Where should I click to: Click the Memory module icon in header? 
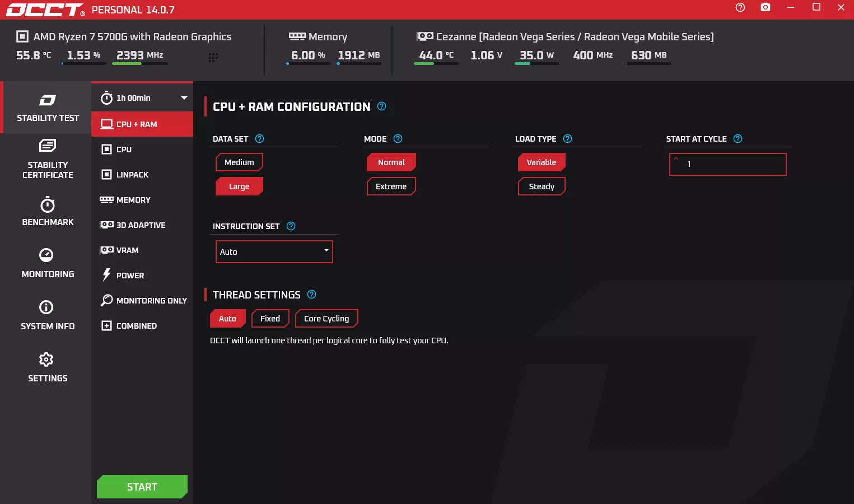(x=297, y=36)
